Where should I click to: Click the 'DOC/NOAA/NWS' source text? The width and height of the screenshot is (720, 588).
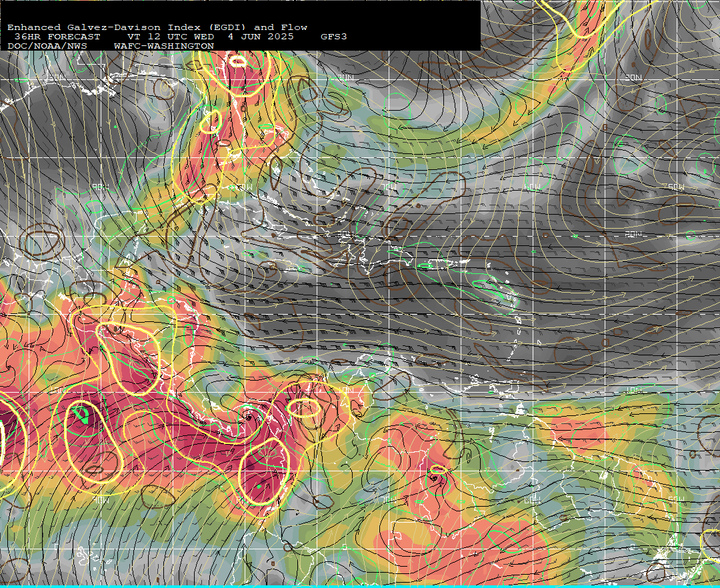[47, 47]
